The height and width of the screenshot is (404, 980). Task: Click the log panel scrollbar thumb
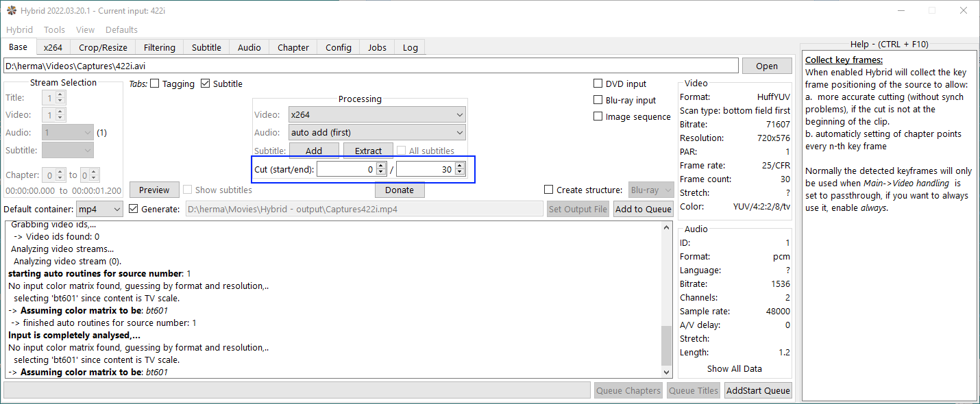click(667, 346)
